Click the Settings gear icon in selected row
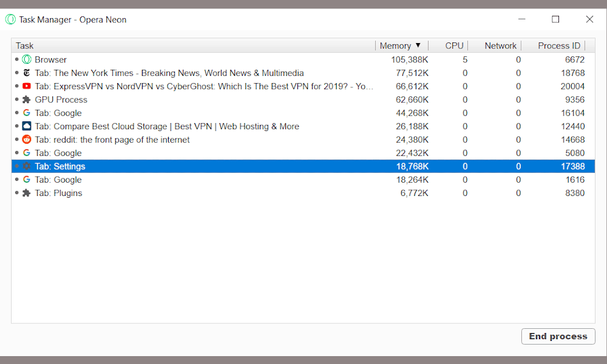 [x=27, y=166]
